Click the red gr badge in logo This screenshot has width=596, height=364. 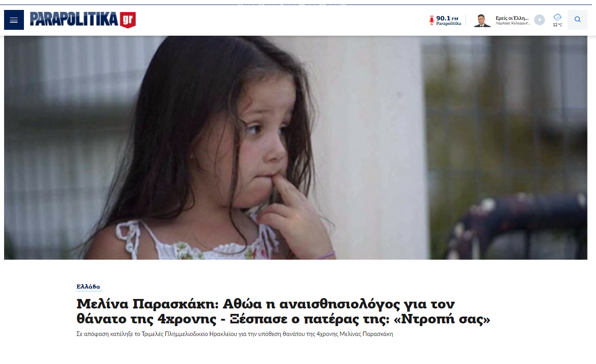click(x=128, y=19)
